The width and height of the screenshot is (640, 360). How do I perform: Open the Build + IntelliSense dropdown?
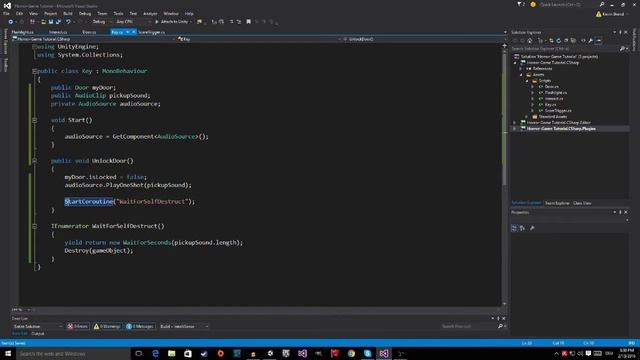tap(184, 326)
